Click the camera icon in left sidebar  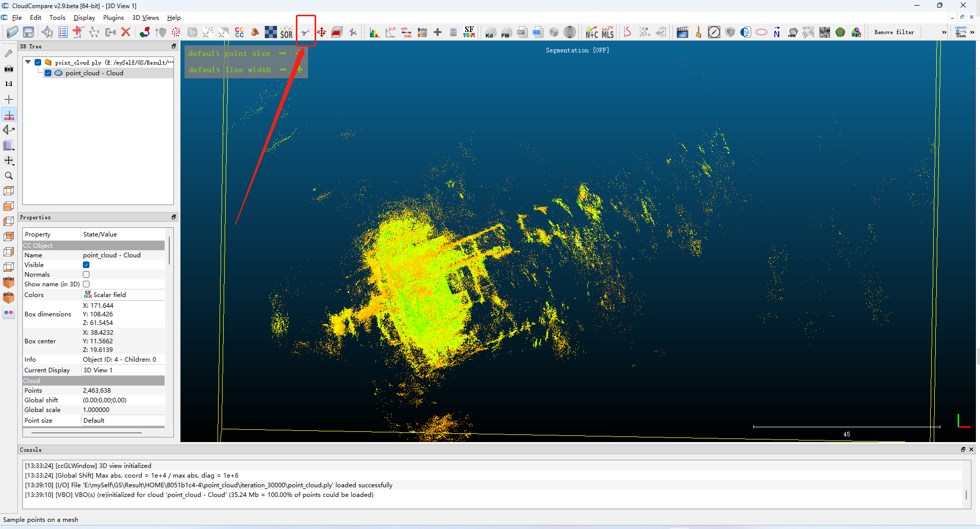[x=9, y=69]
